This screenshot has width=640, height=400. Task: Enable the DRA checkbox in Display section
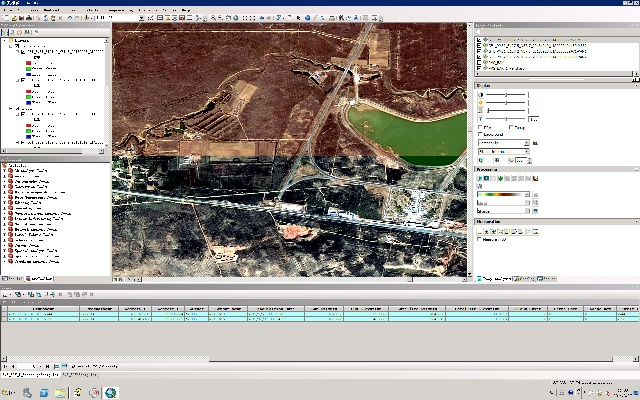click(481, 128)
